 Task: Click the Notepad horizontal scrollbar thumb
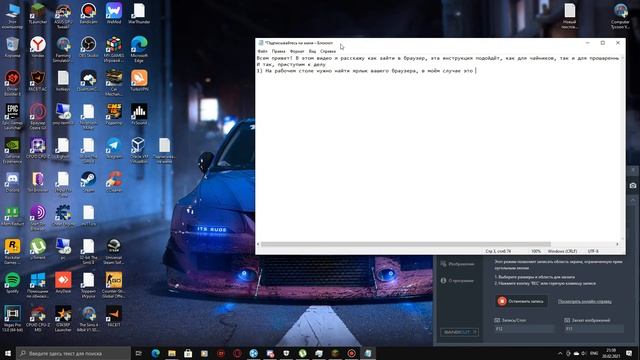(406, 244)
